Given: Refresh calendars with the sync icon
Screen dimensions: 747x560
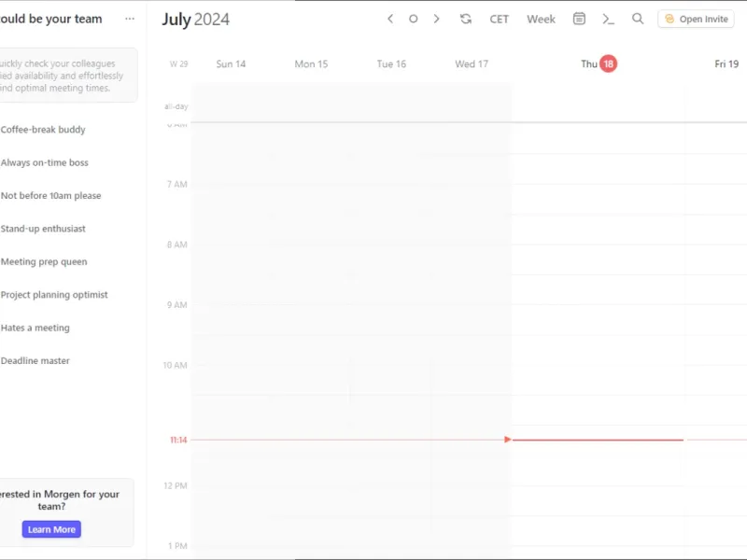Looking at the screenshot, I should click(465, 19).
